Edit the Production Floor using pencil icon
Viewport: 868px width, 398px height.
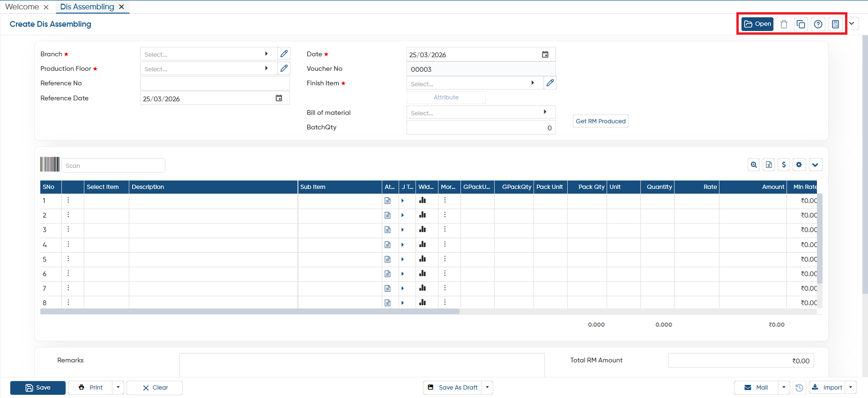284,68
